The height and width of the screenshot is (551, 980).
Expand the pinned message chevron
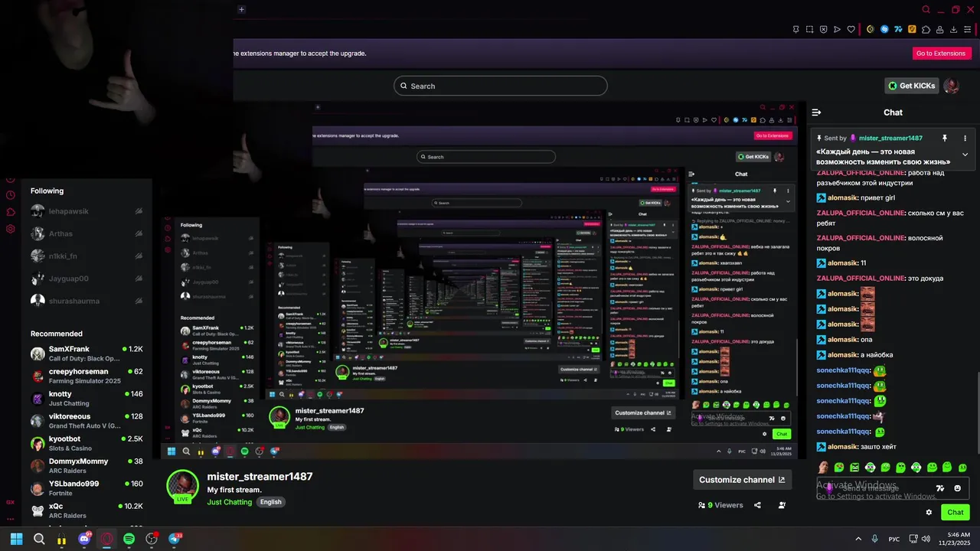click(965, 155)
